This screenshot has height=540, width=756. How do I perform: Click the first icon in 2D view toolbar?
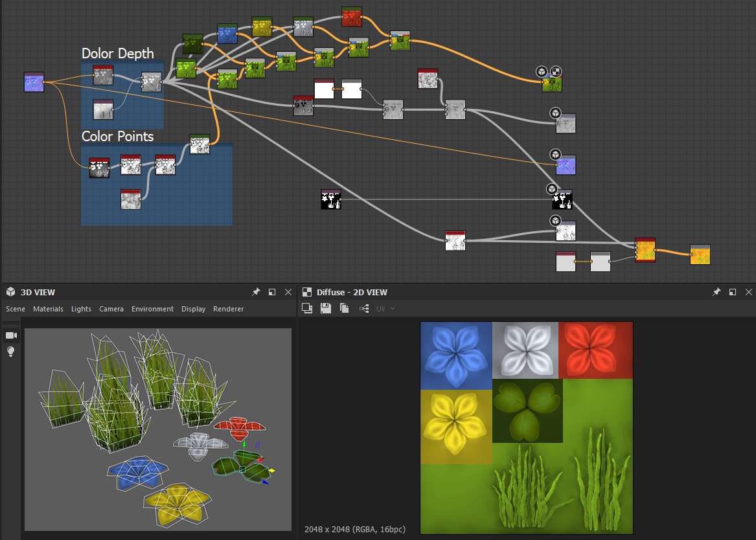point(307,309)
